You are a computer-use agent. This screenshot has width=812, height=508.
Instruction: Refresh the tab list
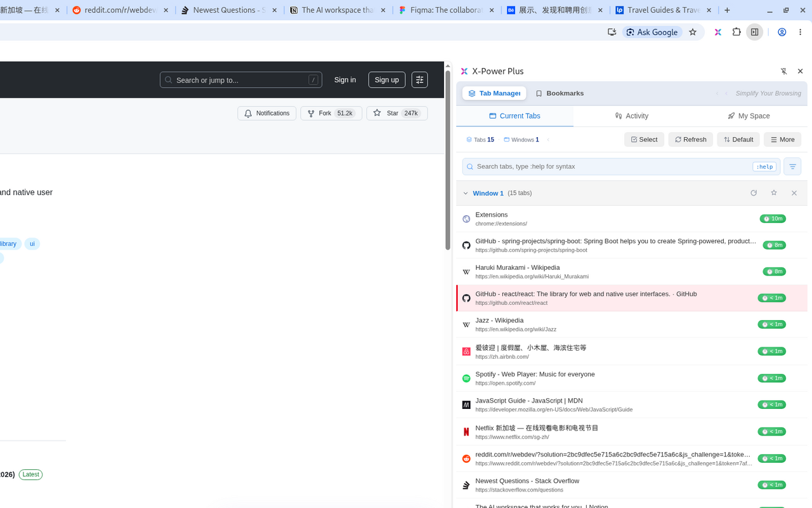pos(690,140)
